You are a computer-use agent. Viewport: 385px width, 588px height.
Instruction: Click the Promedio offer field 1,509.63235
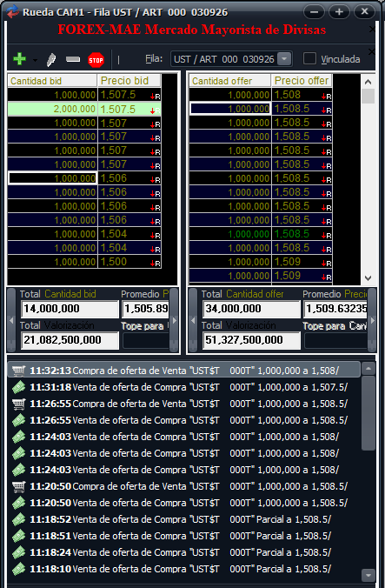point(335,309)
